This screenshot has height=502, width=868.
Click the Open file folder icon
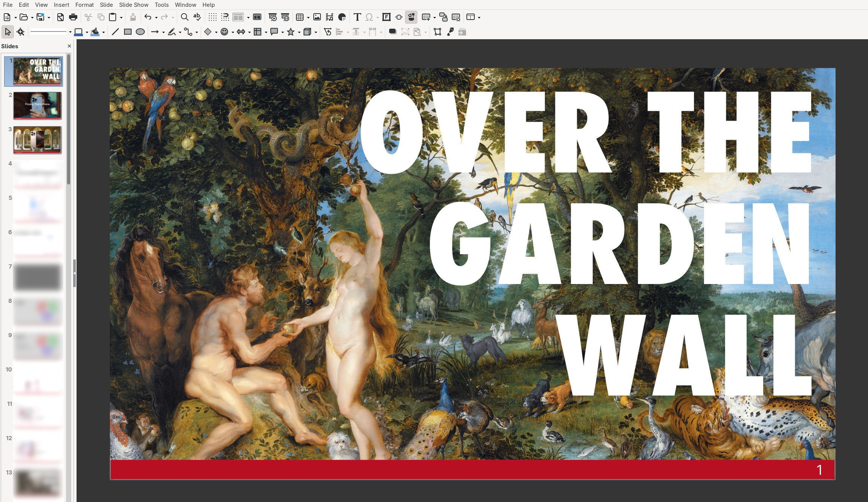pos(23,17)
